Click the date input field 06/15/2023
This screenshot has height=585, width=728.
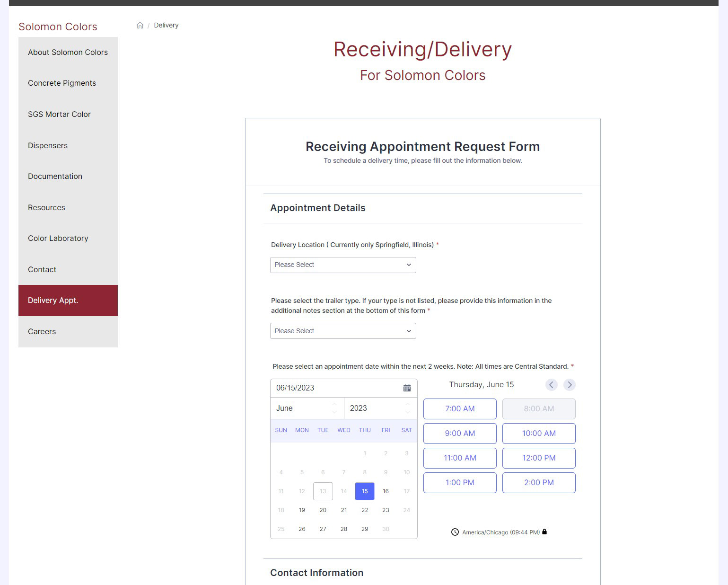(x=344, y=388)
